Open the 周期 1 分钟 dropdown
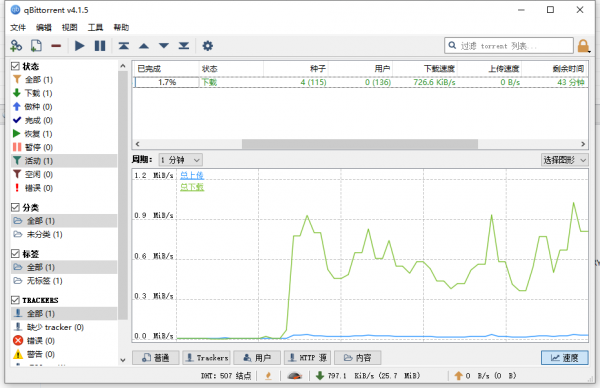 tap(181, 160)
